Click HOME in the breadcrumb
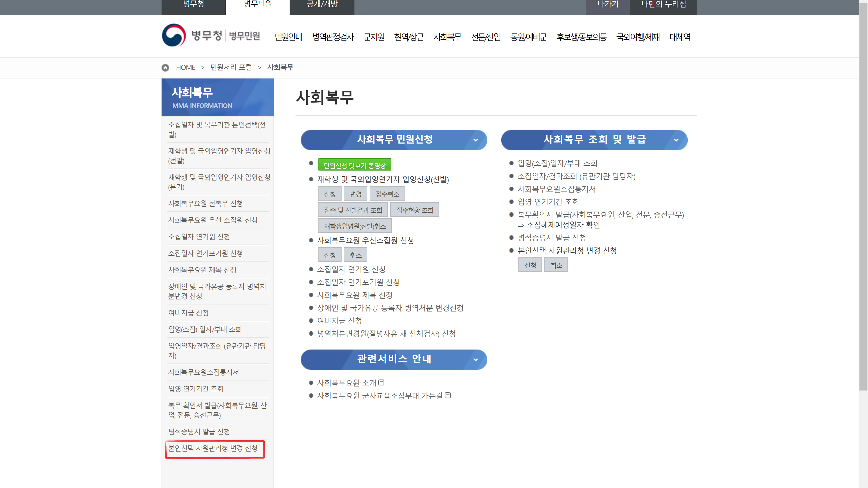868x488 pixels. (x=186, y=67)
